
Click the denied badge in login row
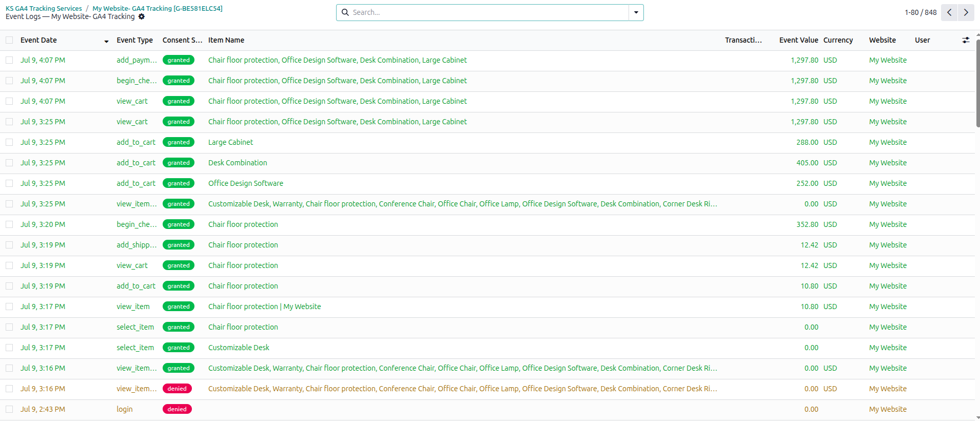pos(177,409)
